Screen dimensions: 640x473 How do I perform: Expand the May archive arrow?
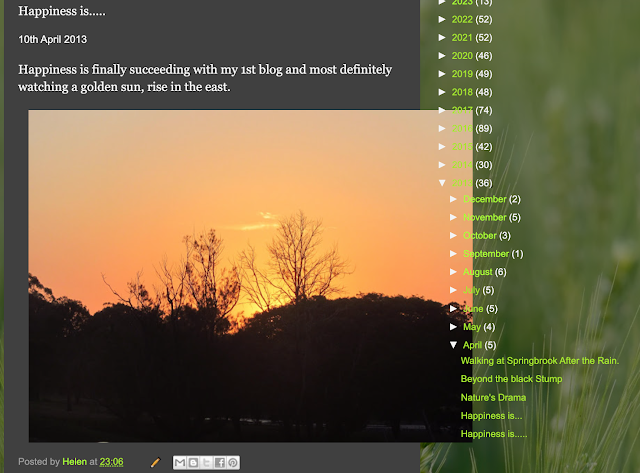(453, 327)
